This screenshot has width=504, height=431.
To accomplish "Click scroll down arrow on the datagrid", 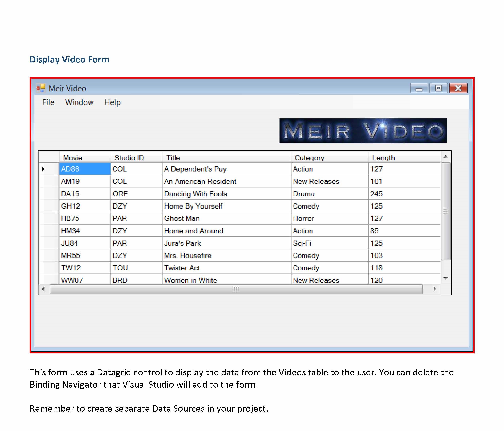I will tap(445, 278).
